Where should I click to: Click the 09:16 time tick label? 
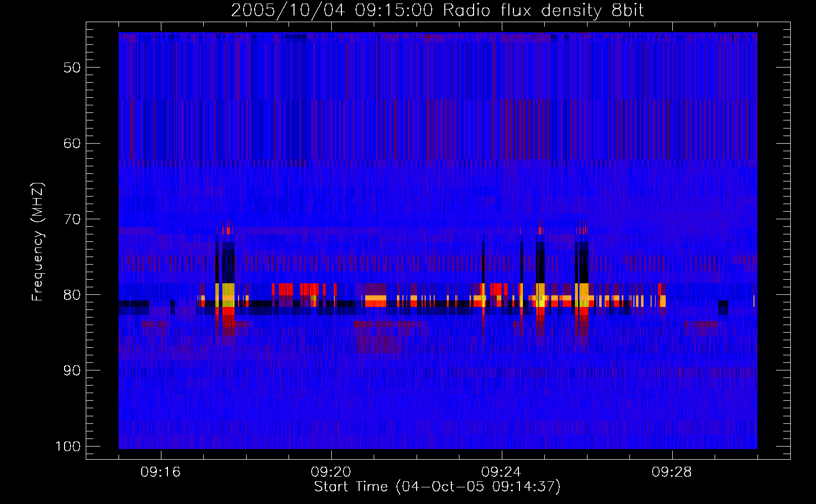click(x=160, y=472)
